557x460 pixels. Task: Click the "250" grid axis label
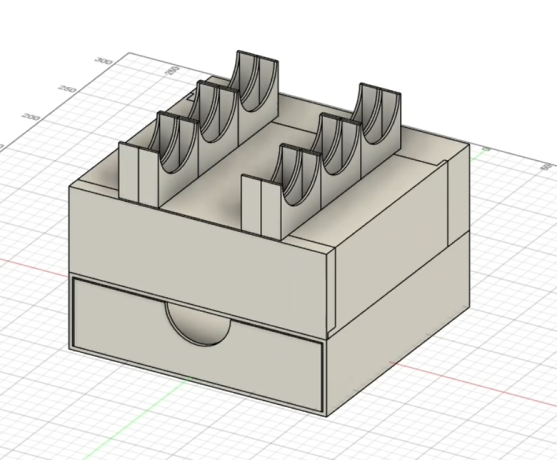tap(68, 89)
